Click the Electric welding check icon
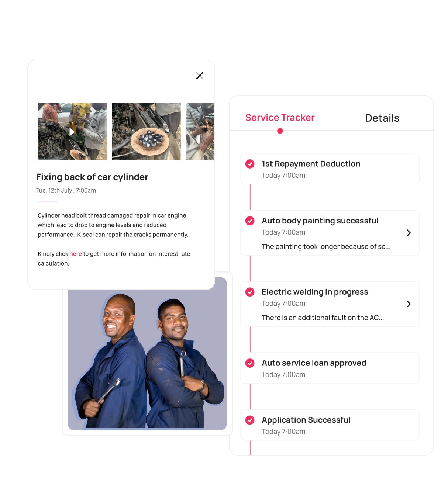This screenshot has height=499, width=448. (250, 292)
